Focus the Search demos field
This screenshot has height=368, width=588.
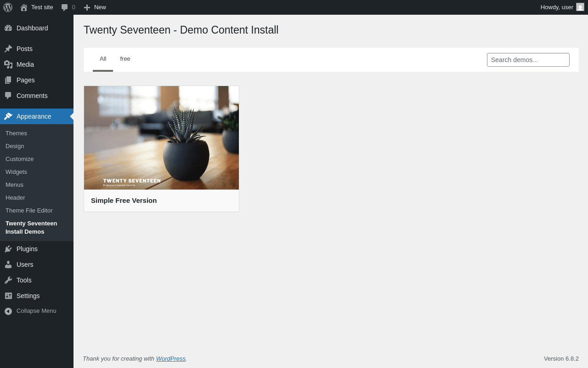pyautogui.click(x=528, y=60)
